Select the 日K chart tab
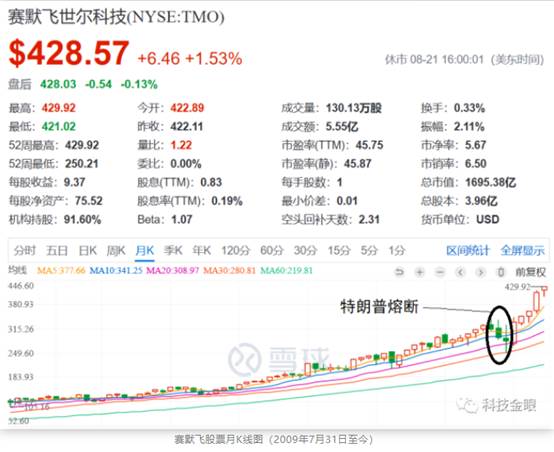The image size is (554, 452). coord(87,251)
